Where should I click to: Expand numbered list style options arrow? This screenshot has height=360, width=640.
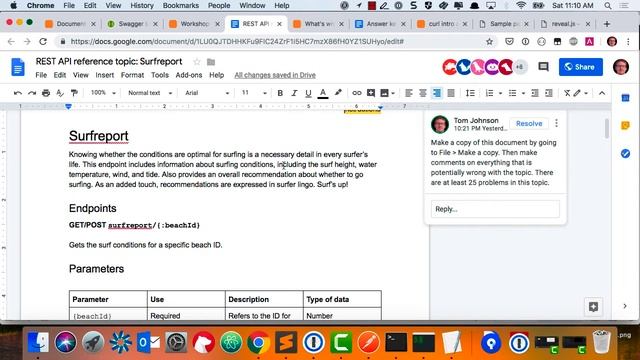coord(500,93)
